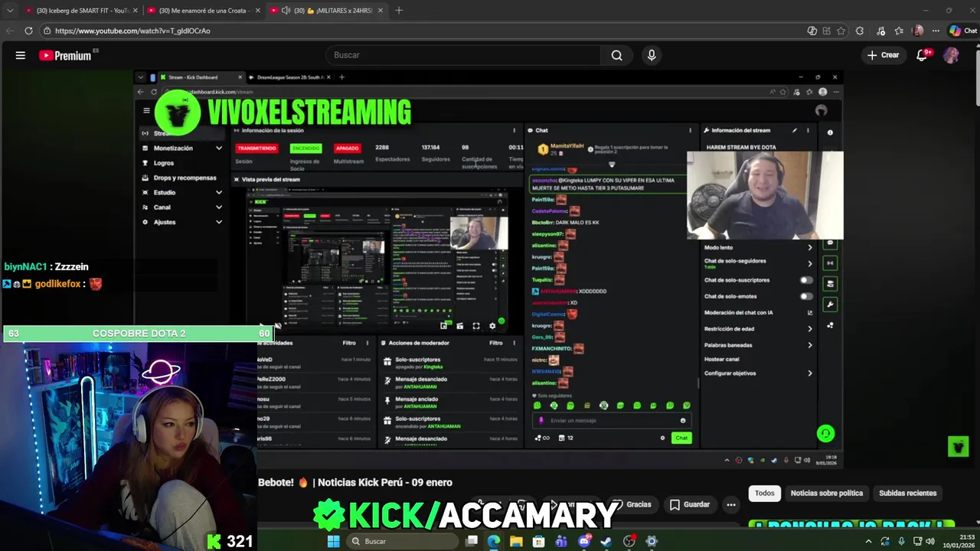Screen dimensions: 980x551
Task: Click the browser address bar URL
Action: (x=132, y=31)
